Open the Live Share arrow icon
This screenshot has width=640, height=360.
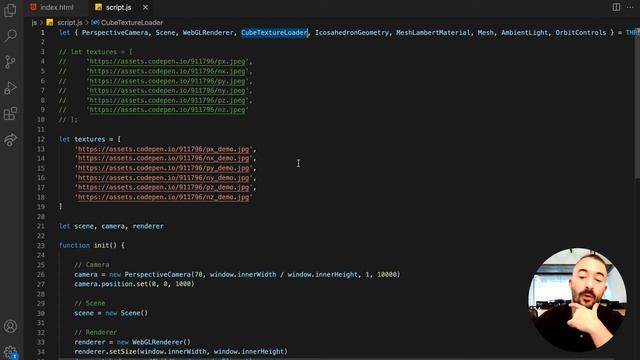coord(10,140)
